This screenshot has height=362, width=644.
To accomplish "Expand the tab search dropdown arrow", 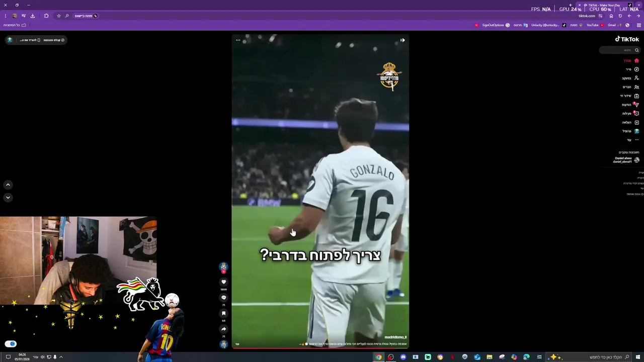I will coord(638,5).
